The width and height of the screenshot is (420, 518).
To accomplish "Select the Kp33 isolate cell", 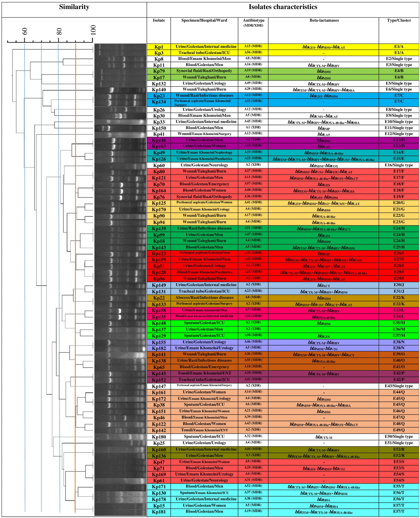I will pos(159,122).
